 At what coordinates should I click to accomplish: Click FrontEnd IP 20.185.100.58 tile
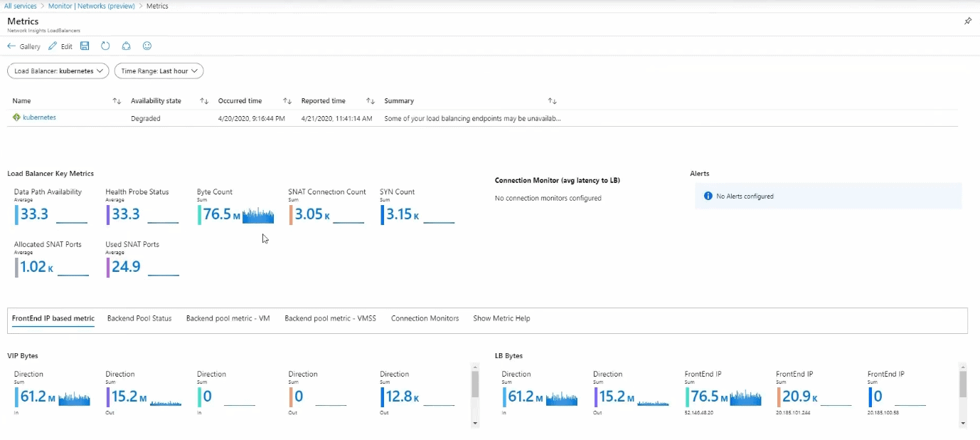(x=898, y=393)
